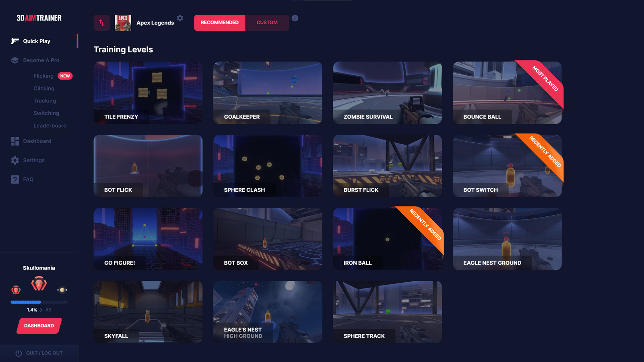The width and height of the screenshot is (644, 362).
Task: Click the blue rank progress bar
Action: pos(26,302)
